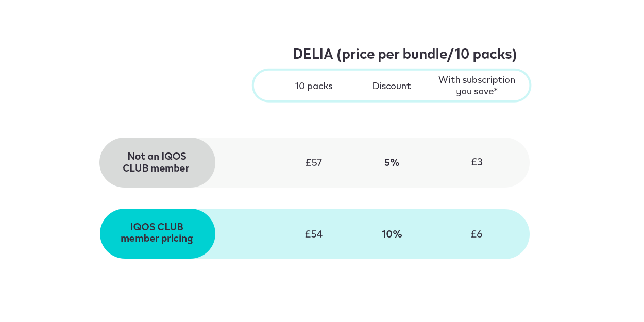Viewport: 644px width, 322px height.
Task: Select the 'Discount' column header
Action: pos(391,86)
